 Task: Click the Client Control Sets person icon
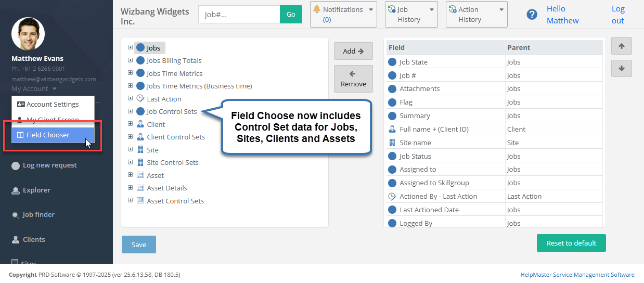140,137
